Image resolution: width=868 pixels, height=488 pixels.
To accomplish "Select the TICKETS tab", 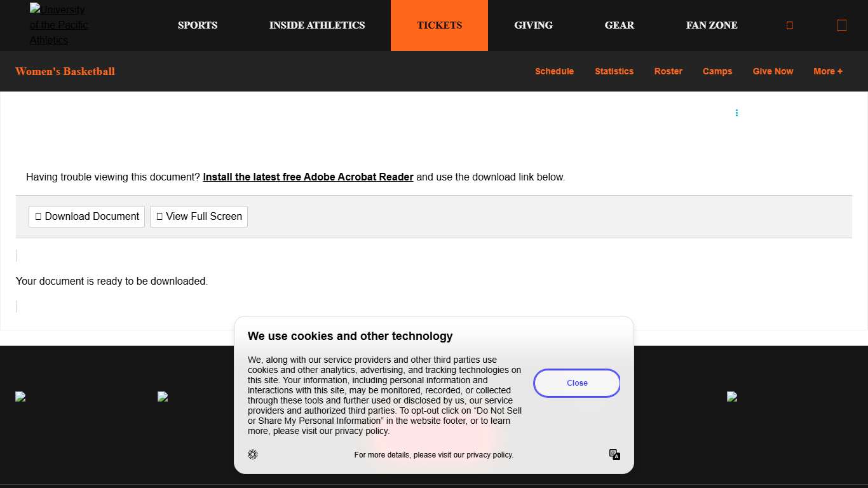I will [x=439, y=25].
